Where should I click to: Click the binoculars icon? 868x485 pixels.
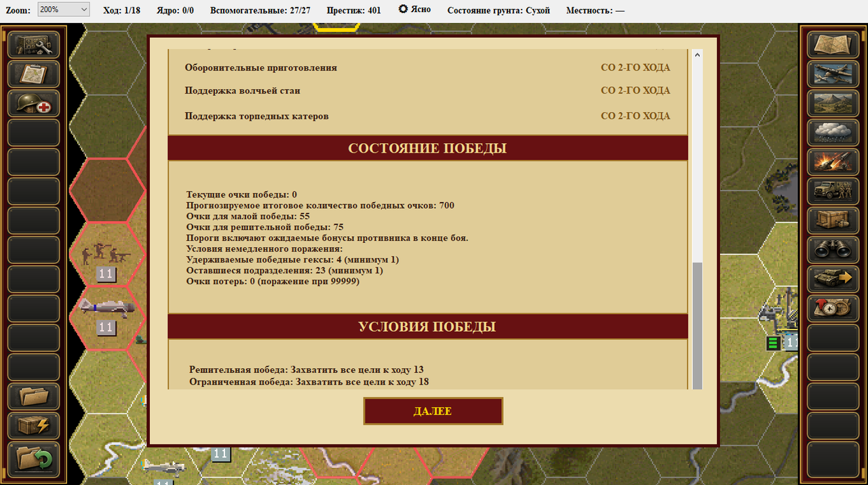pyautogui.click(x=831, y=250)
